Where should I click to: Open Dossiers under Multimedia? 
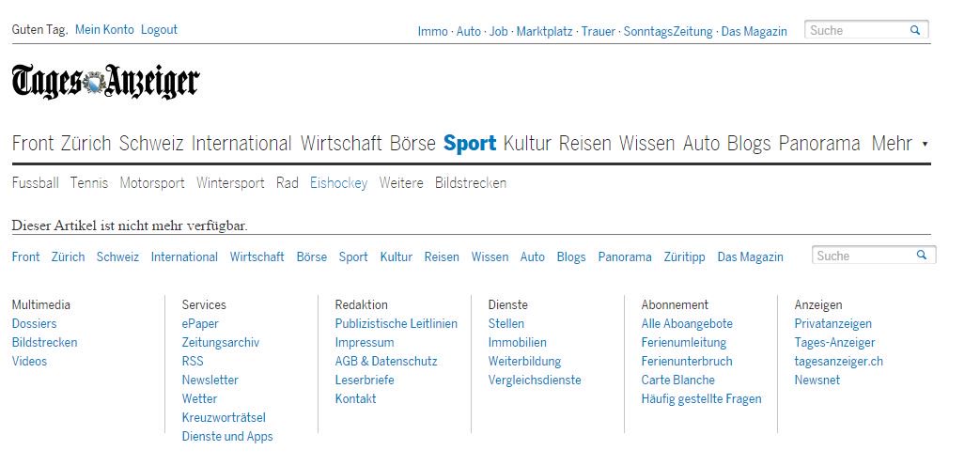35,323
